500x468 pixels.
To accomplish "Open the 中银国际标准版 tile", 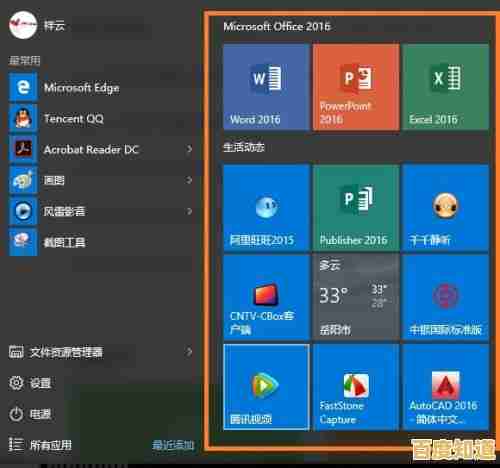I will (445, 297).
